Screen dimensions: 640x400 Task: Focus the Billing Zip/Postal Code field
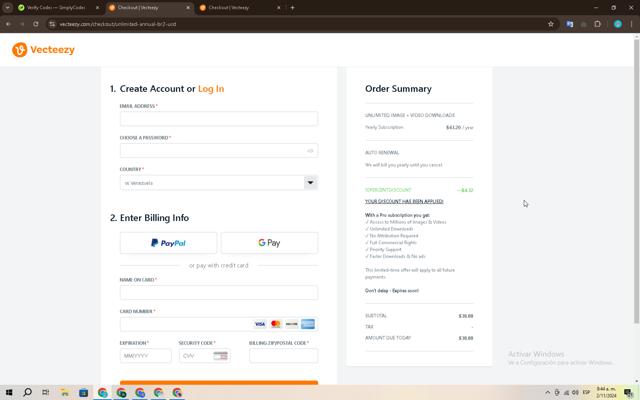pos(284,356)
